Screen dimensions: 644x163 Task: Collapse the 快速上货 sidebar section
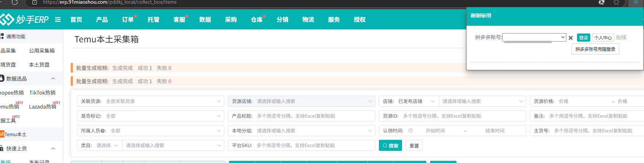click(x=53, y=148)
